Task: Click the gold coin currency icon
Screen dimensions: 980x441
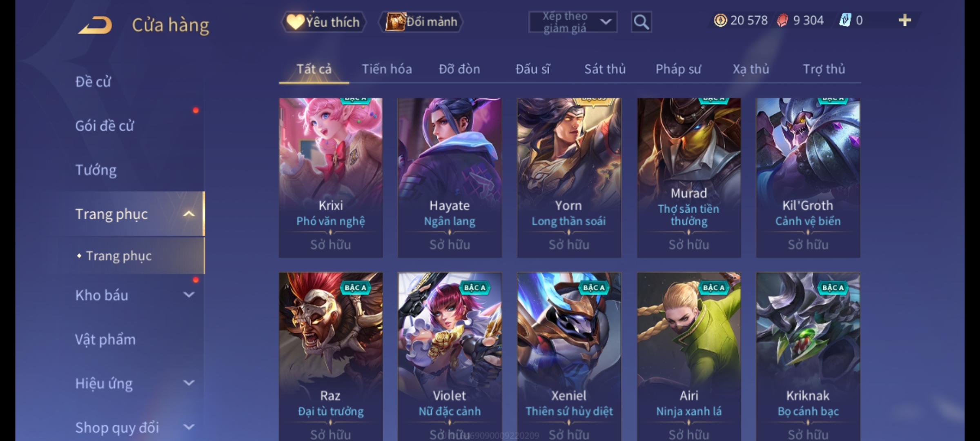Action: (x=720, y=20)
